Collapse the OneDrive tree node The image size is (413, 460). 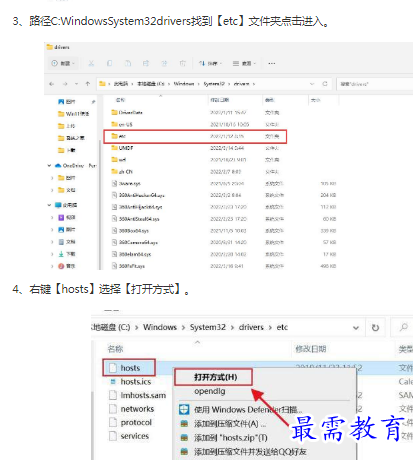[x=49, y=165]
